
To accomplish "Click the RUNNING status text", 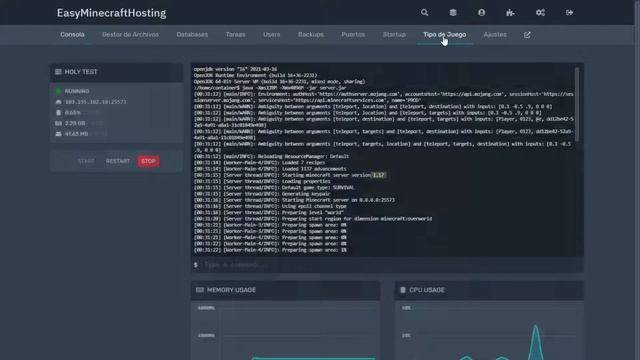I will 77,91.
